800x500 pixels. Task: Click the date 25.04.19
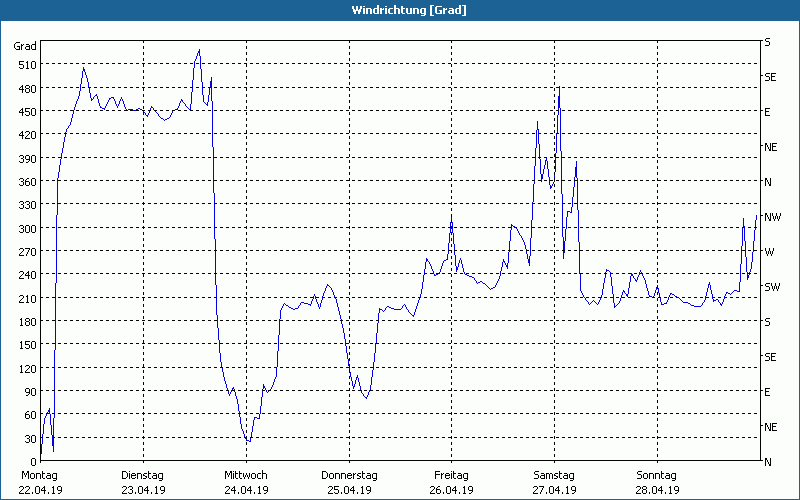(x=349, y=490)
